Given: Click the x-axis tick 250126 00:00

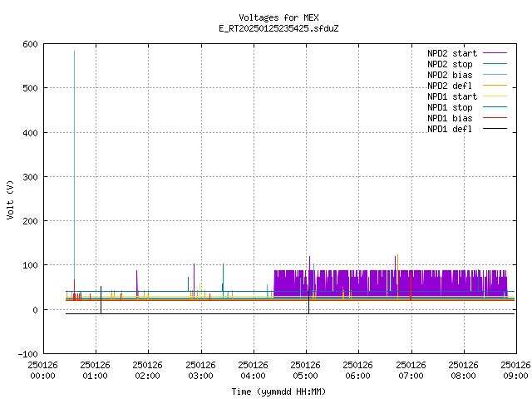Looking at the screenshot, I should pos(42,371).
